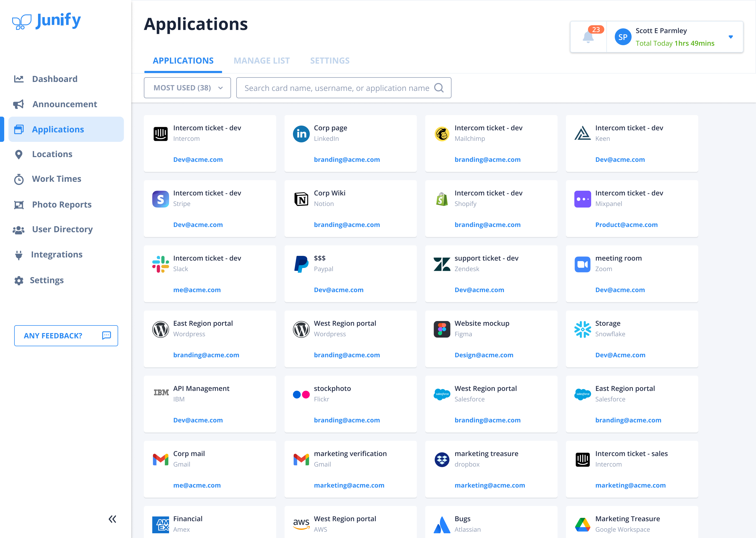The width and height of the screenshot is (756, 538).
Task: Click the "stockphoto" card title
Action: (332, 388)
